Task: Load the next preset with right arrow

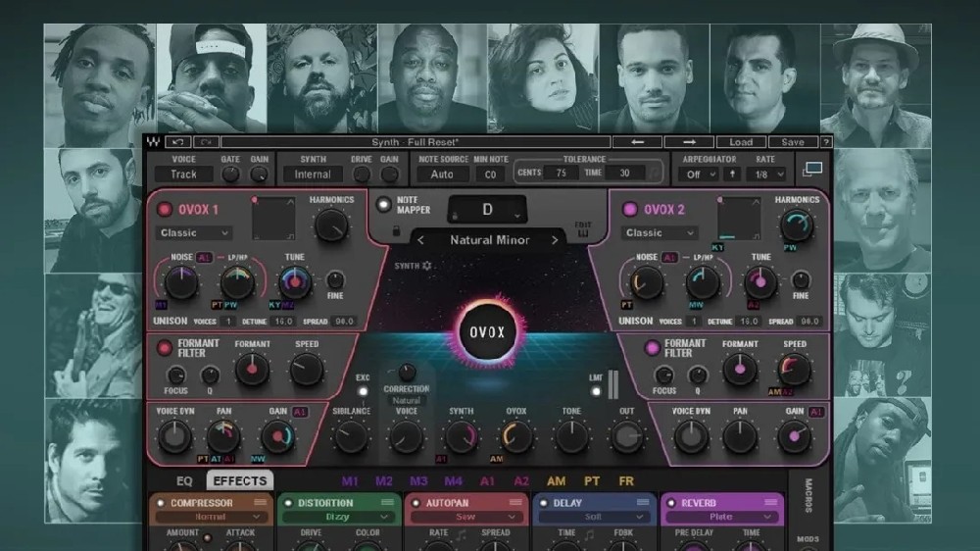Action: tap(689, 142)
